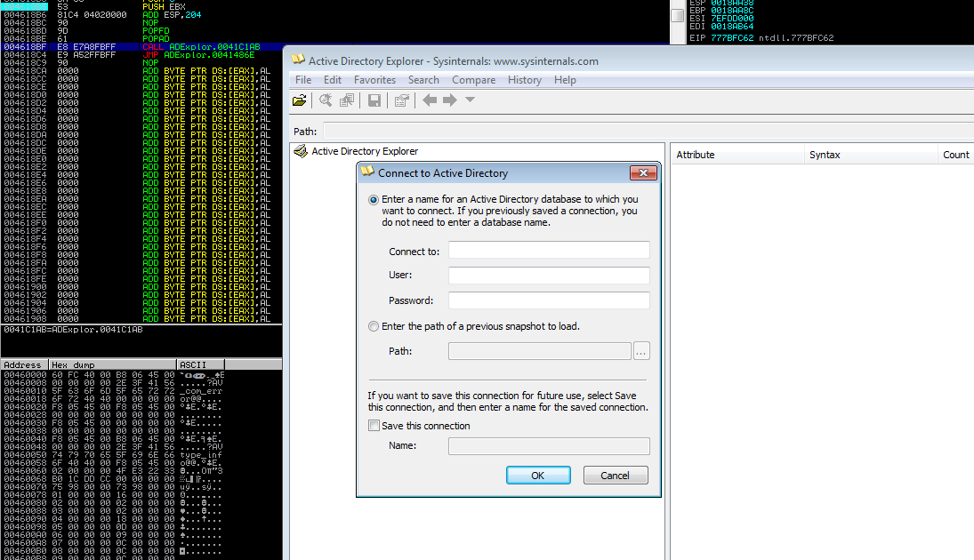974x560 pixels.
Task: Choose the load previous snapshot radio option
Action: [374, 326]
